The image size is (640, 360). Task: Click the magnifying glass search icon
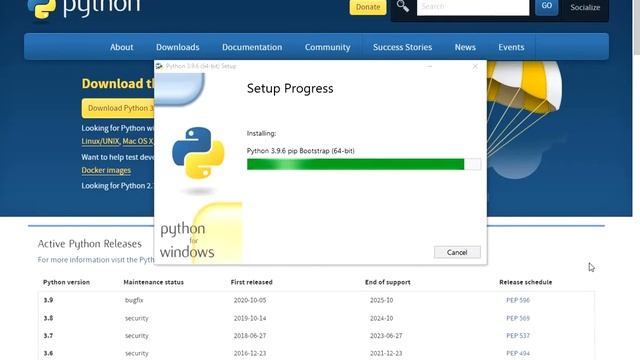pyautogui.click(x=402, y=7)
